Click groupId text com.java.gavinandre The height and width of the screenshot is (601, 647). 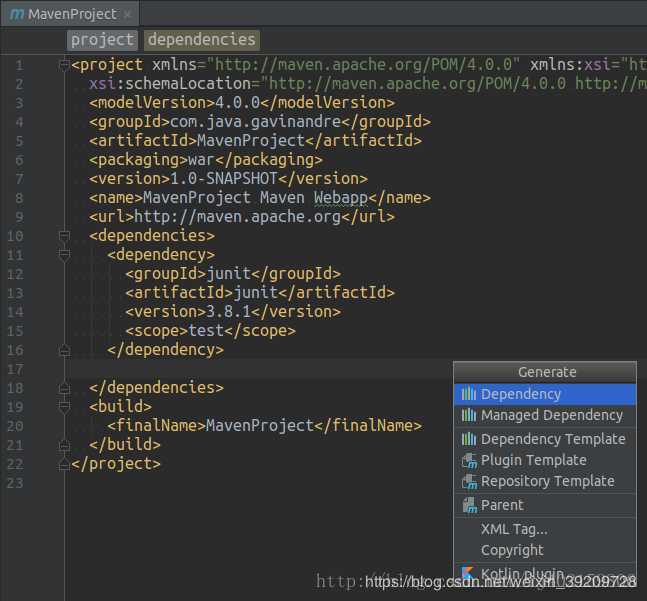coord(255,122)
